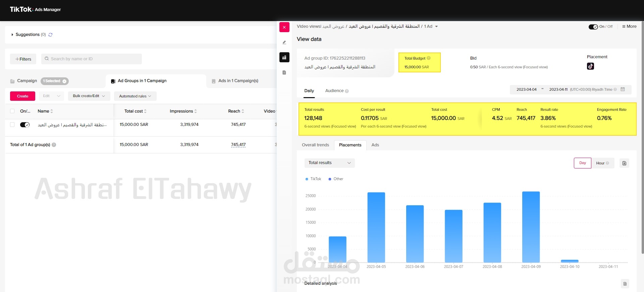Check the ad group row checkbox
644x292 pixels.
click(x=12, y=125)
